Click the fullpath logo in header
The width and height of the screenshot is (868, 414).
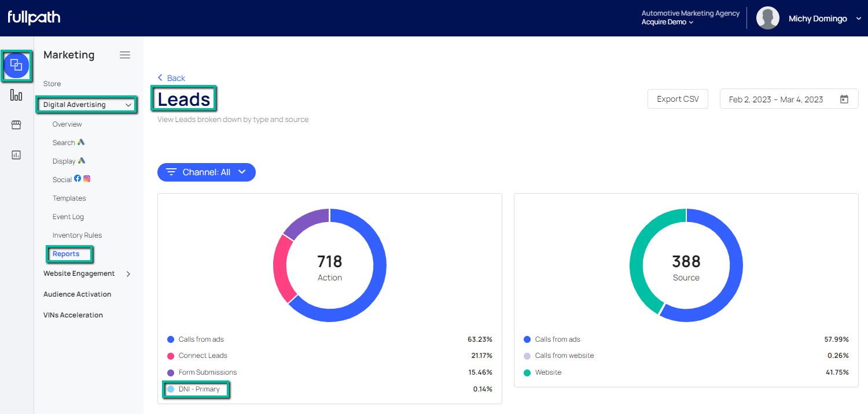34,17
